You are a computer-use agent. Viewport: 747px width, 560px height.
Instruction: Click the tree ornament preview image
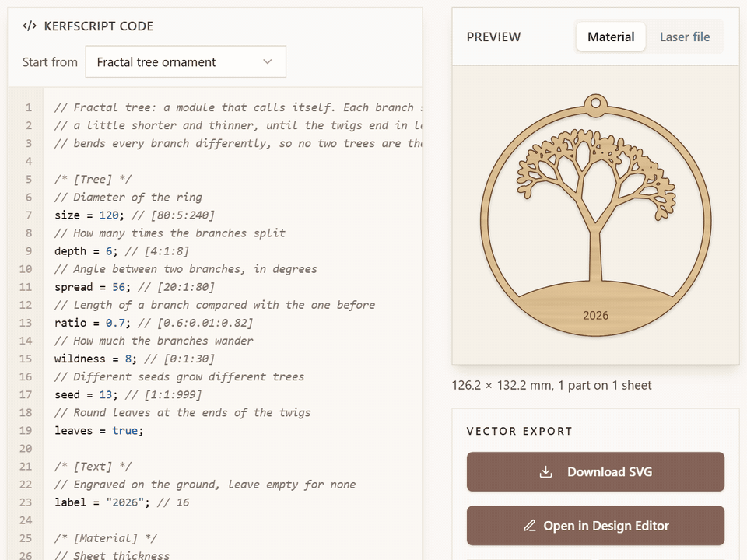click(595, 215)
